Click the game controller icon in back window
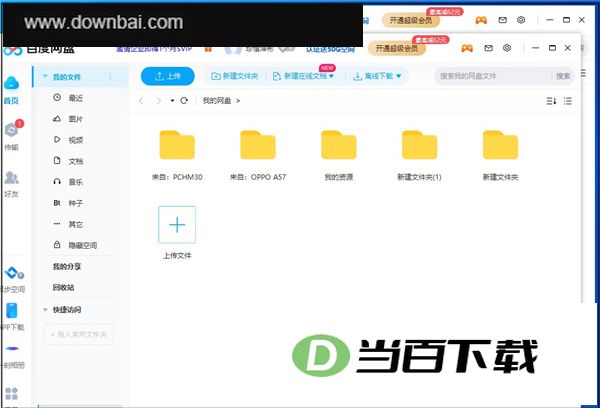Viewport: 600px width, 408px height. coord(481,20)
